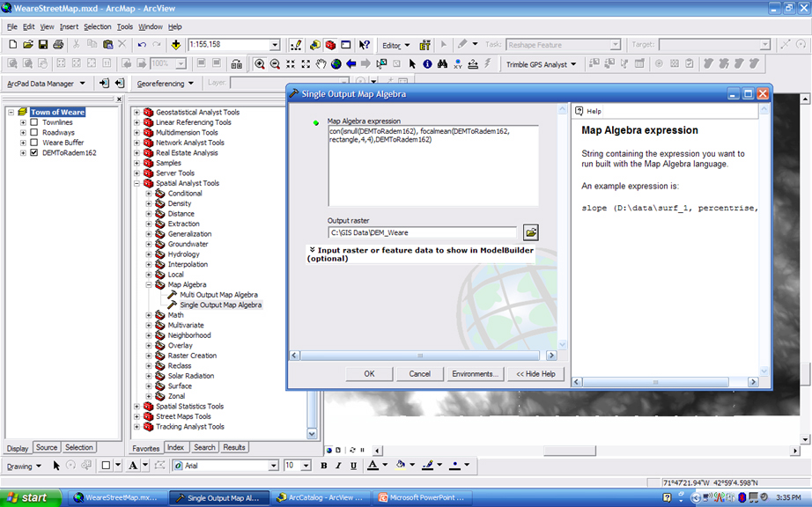
Task: Click the Find binoculars icon
Action: point(443,64)
